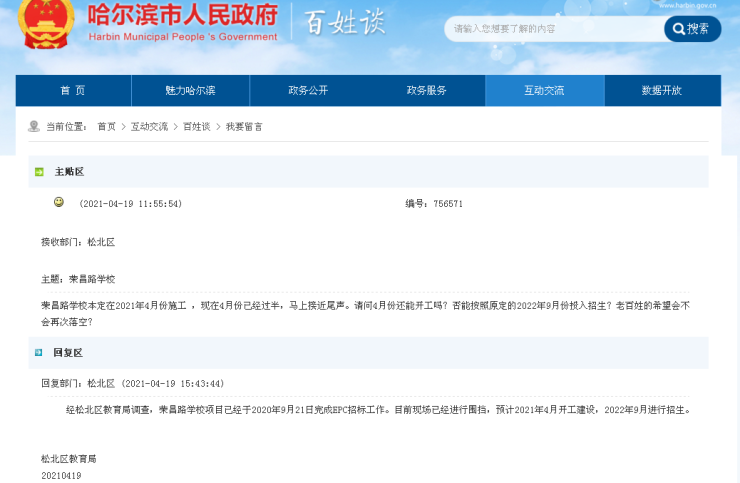Select the 互动交流 navigation tab
Screen dimensions: 740x483
click(544, 90)
